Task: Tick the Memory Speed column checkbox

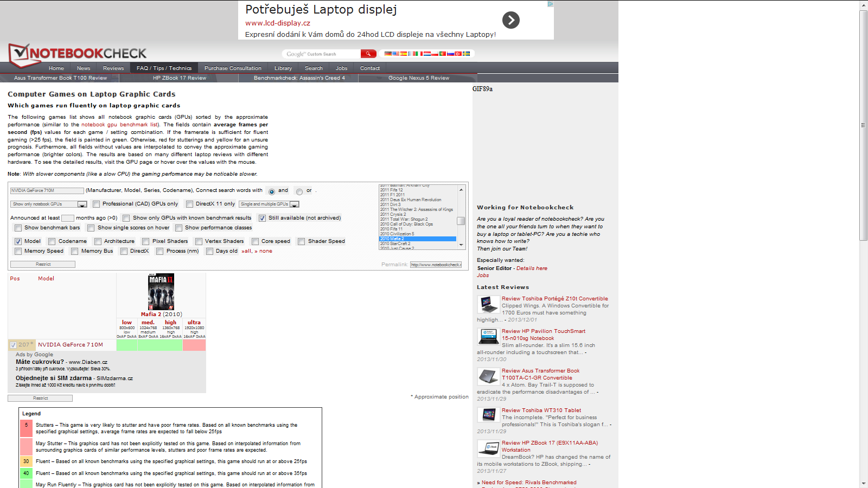Action: click(x=18, y=252)
